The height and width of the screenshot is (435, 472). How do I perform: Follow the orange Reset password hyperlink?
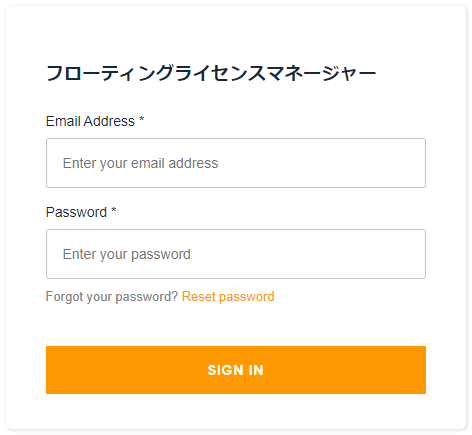tap(228, 296)
